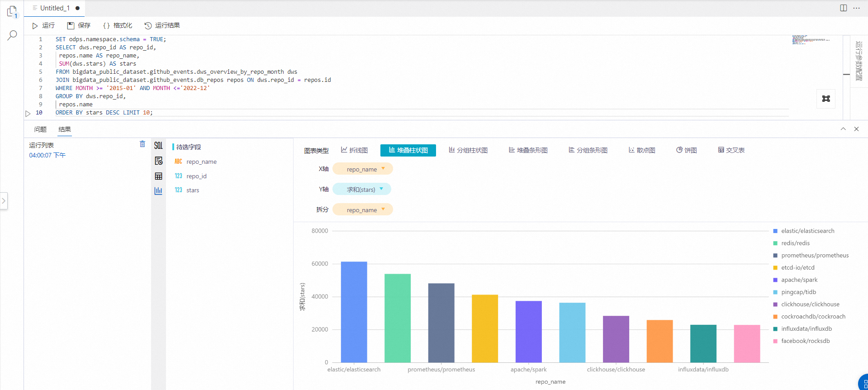
Task: Place cursor on line 7 WHERE clause
Action: 133,88
